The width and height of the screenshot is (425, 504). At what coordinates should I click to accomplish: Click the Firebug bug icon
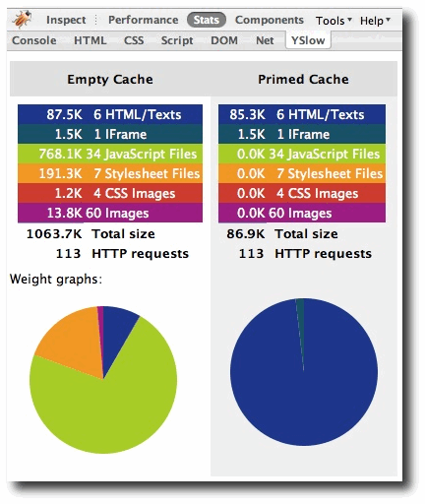tap(22, 20)
